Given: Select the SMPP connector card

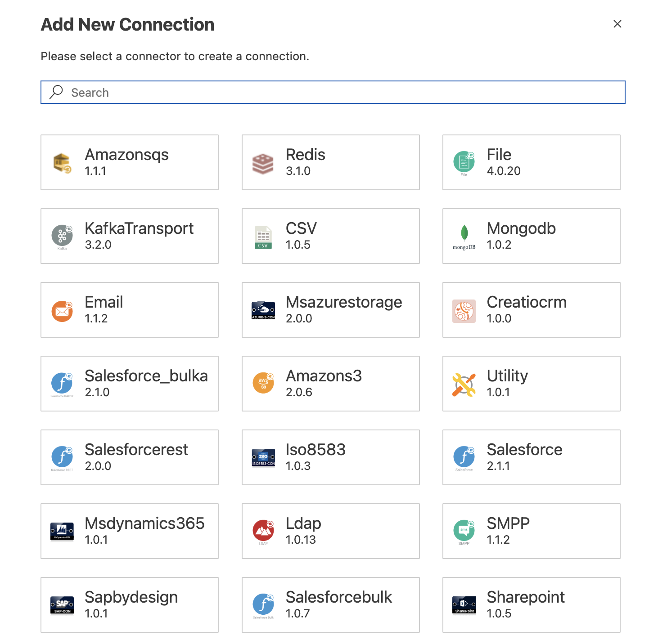Looking at the screenshot, I should pos(531,531).
